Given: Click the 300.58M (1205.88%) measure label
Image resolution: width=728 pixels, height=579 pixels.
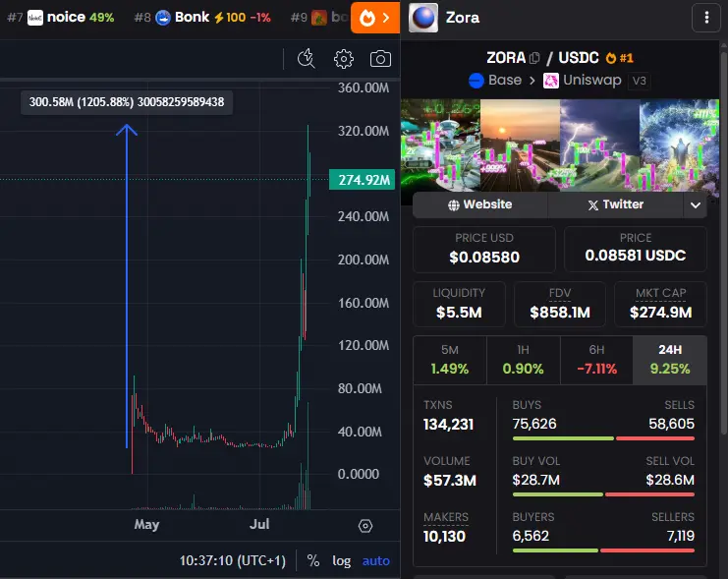Looking at the screenshot, I should pyautogui.click(x=127, y=102).
